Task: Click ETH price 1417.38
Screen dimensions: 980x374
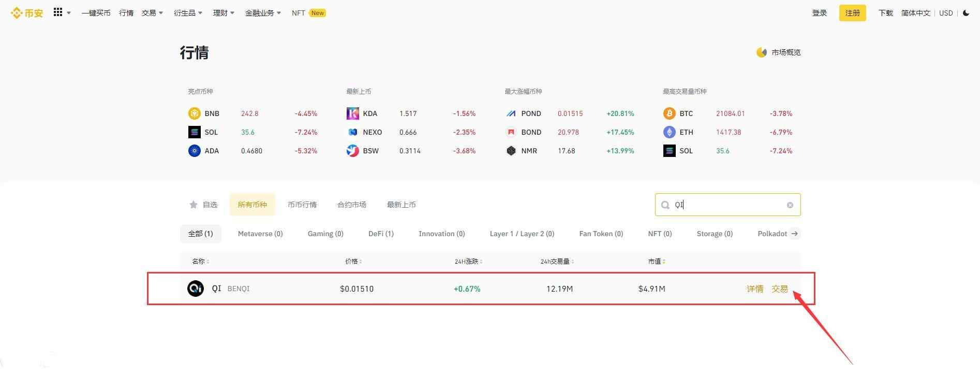Action: pos(729,132)
